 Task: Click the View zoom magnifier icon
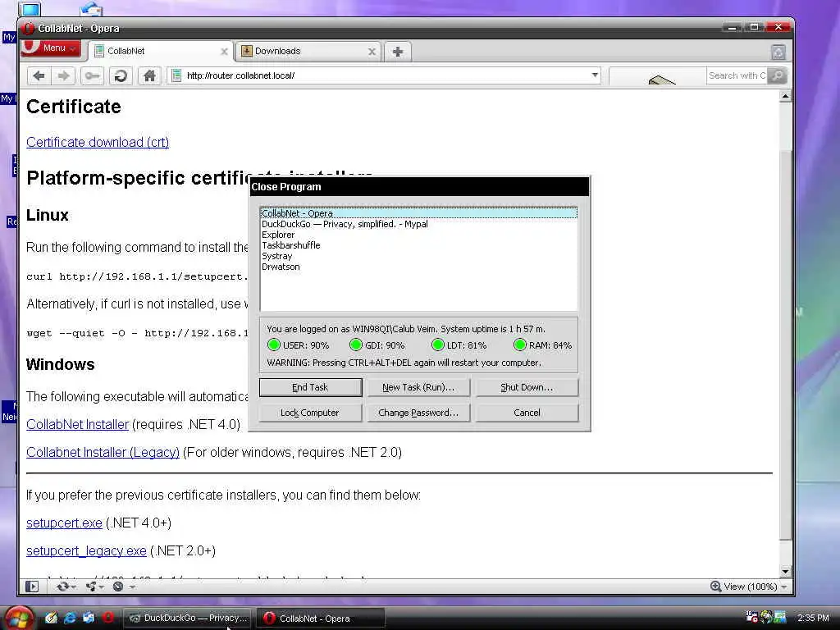click(715, 587)
